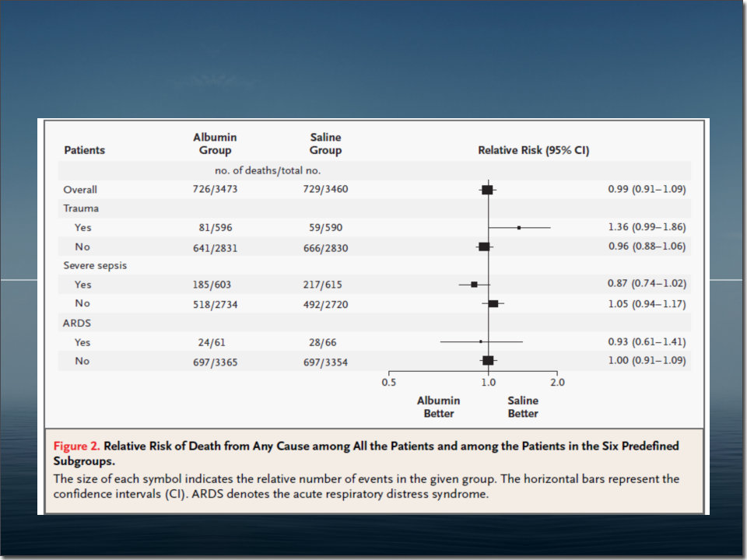This screenshot has height=560, width=747.
Task: Click the 'no. of deaths/total no.' subheading
Action: [268, 170]
